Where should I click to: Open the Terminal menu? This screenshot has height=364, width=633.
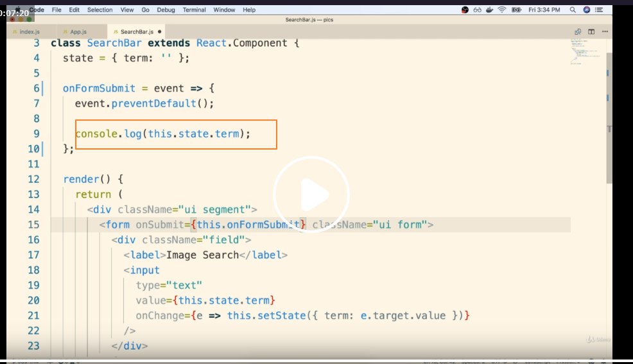tap(194, 10)
